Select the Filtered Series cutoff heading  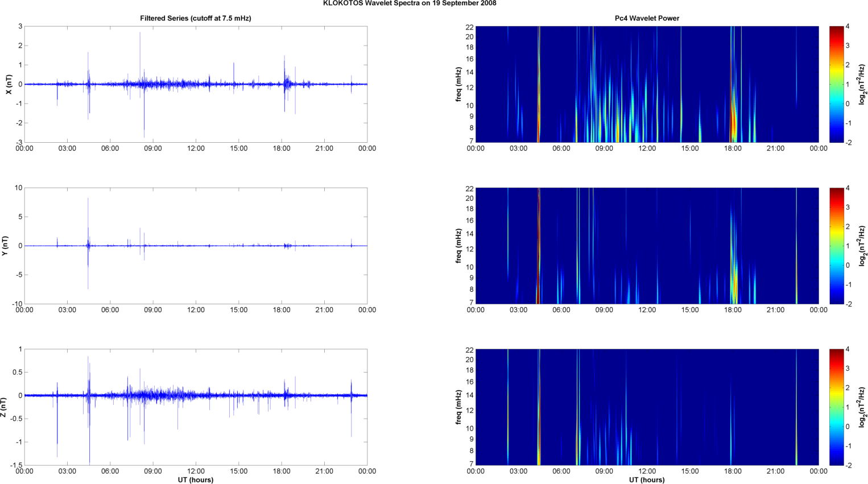195,18
